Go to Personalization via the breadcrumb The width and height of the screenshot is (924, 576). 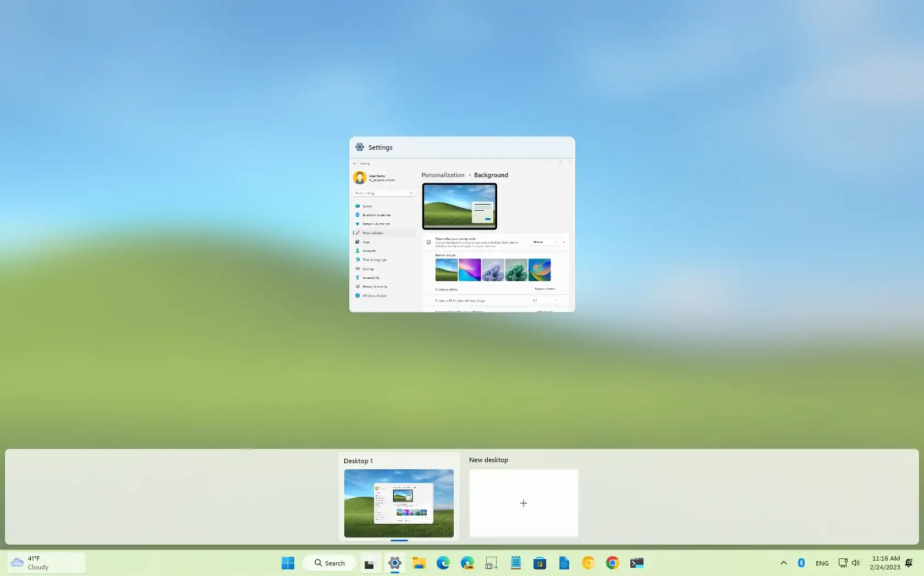(443, 175)
